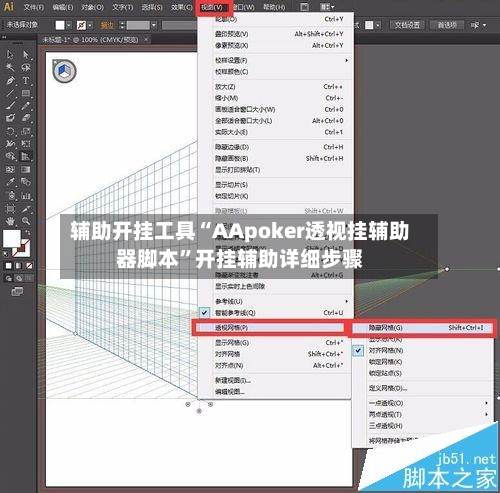Image resolution: width=500 pixels, height=493 pixels.
Task: Choose 放大(Z) zoom in
Action: 275,87
